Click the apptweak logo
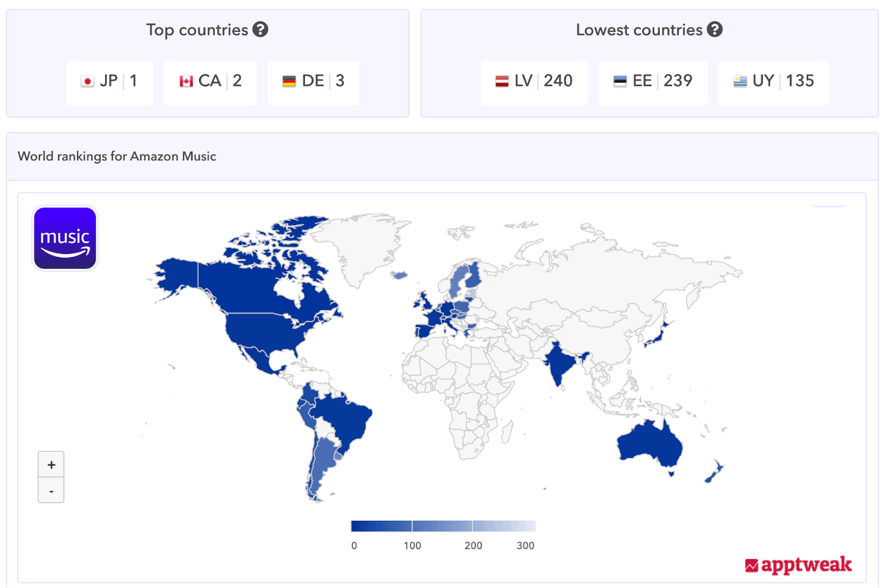 tap(798, 565)
